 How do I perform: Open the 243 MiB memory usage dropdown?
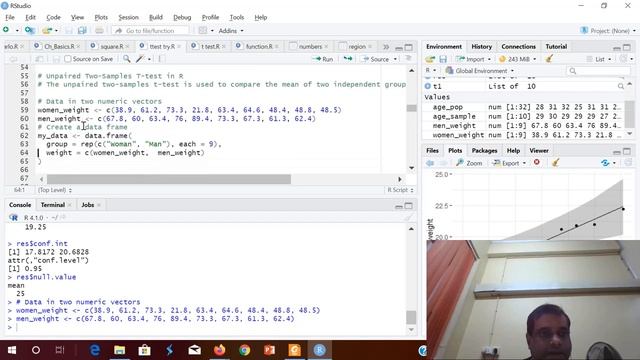point(518,59)
